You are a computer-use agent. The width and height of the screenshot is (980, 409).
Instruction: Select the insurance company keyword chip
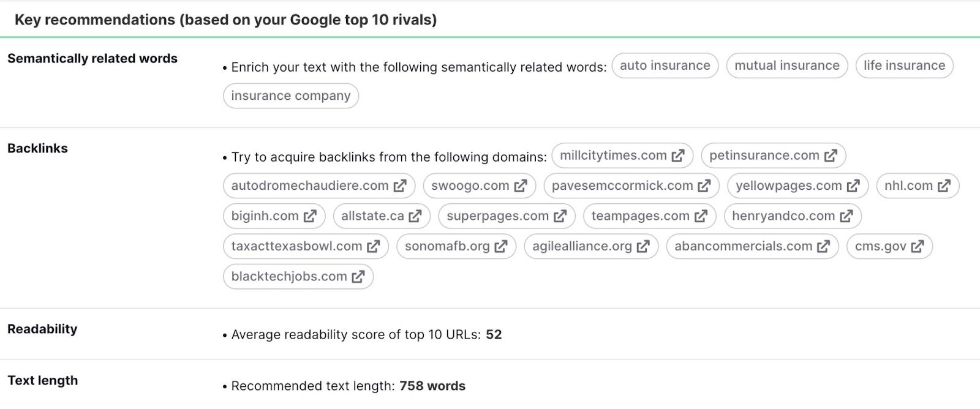click(x=291, y=96)
